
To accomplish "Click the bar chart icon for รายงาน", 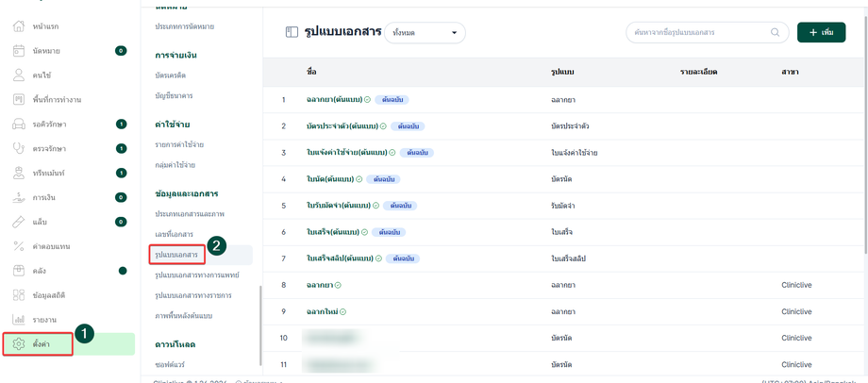I will pos(19,320).
